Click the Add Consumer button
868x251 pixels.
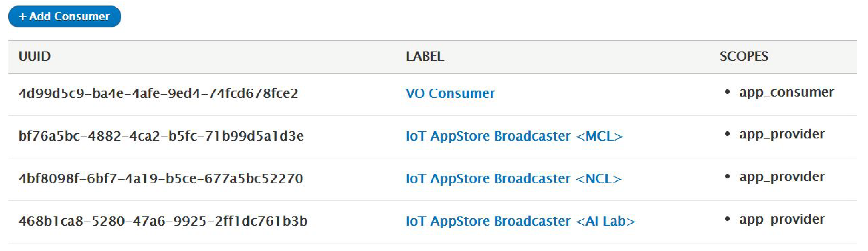(x=64, y=17)
